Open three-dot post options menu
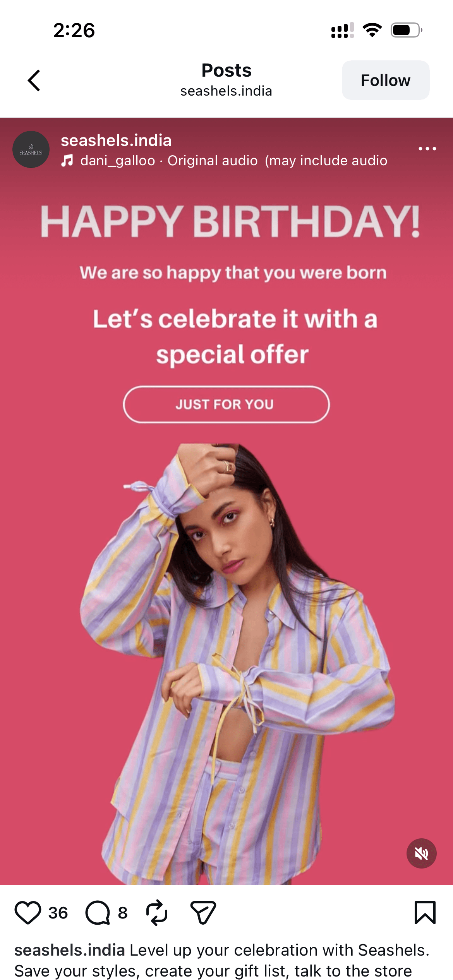This screenshot has width=453, height=980. (427, 149)
